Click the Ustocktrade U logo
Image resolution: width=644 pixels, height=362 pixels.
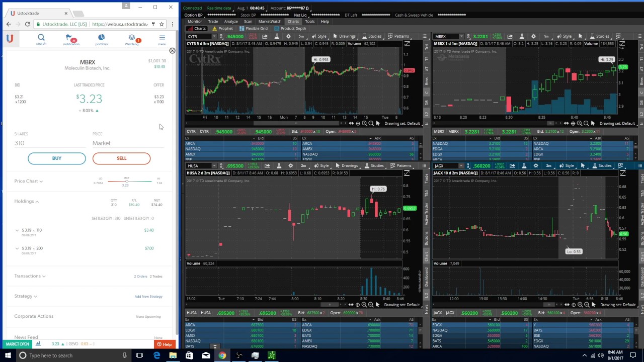10,39
